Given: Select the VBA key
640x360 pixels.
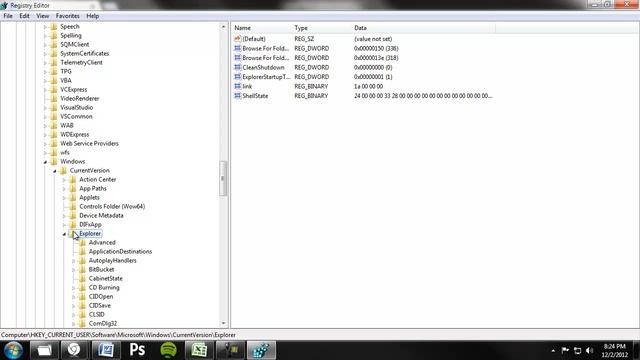Looking at the screenshot, I should coord(66,80).
